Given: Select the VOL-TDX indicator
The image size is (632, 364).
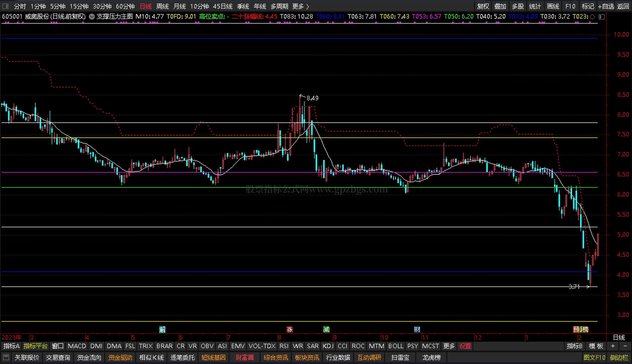Looking at the screenshot, I should click(262, 346).
